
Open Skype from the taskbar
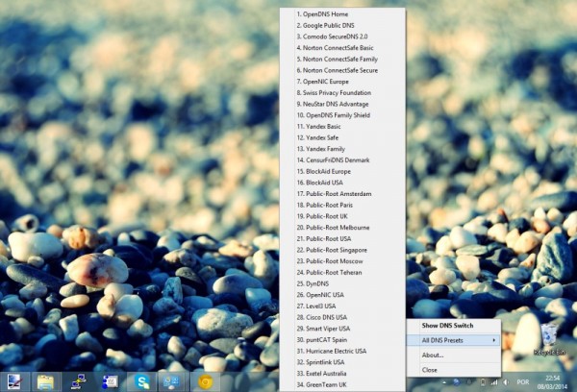pyautogui.click(x=141, y=381)
